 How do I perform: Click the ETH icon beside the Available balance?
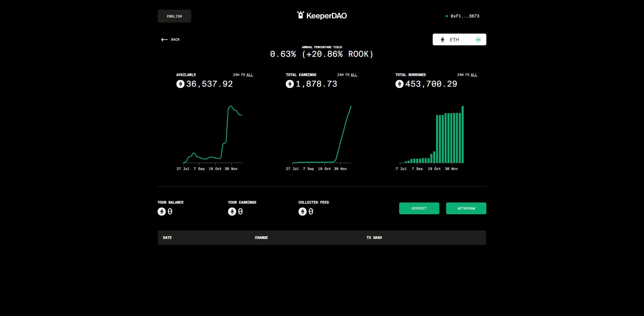point(180,84)
